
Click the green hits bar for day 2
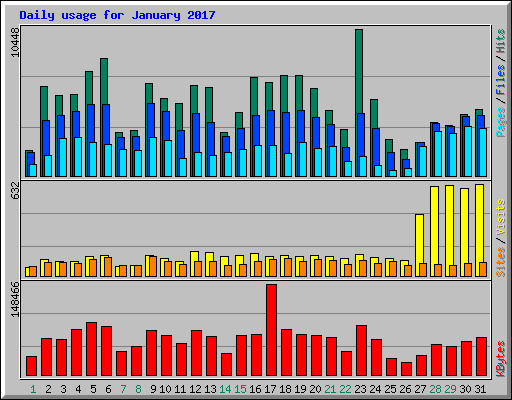[44, 103]
